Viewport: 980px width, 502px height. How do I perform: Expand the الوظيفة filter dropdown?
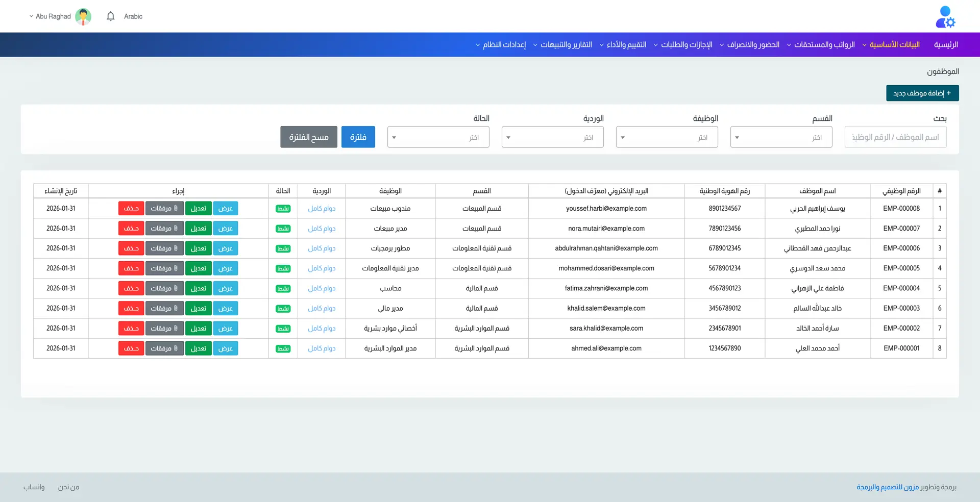[667, 137]
